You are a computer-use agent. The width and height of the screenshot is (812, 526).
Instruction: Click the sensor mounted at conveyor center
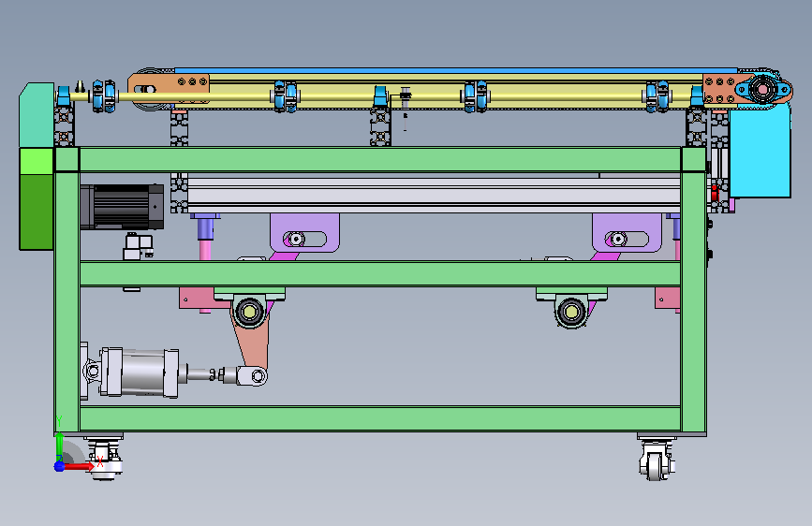[x=405, y=99]
